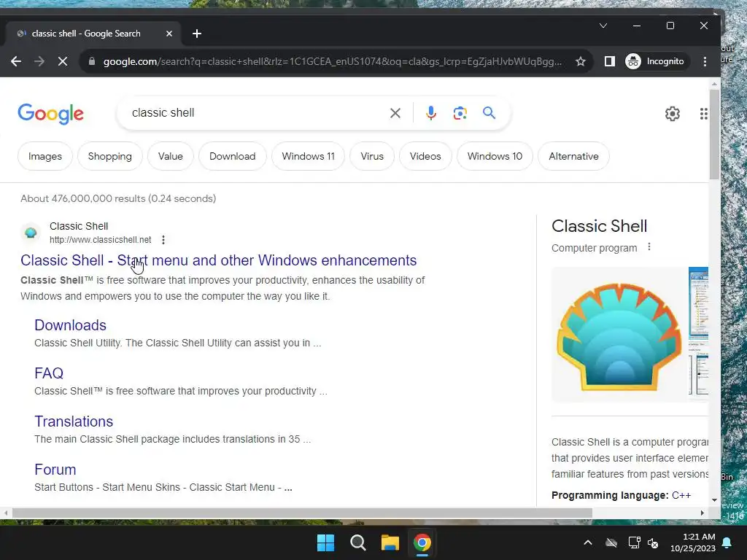747x560 pixels.
Task: Open the Translations sitelink
Action: (74, 421)
